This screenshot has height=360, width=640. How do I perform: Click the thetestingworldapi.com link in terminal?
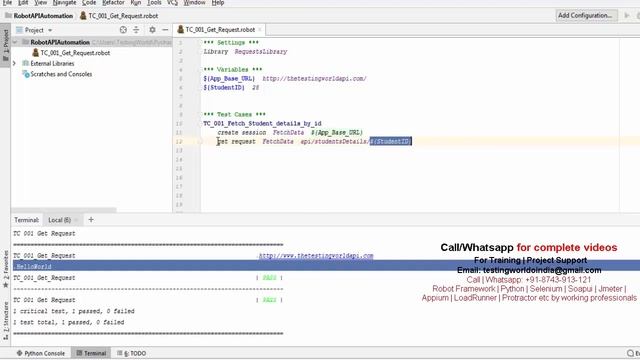(x=316, y=256)
